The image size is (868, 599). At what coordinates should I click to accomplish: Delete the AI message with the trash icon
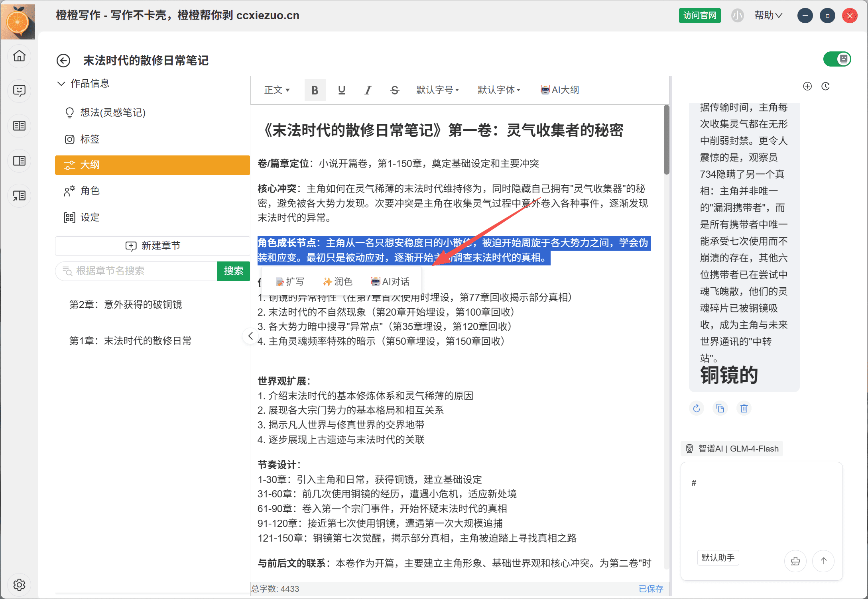coord(744,408)
